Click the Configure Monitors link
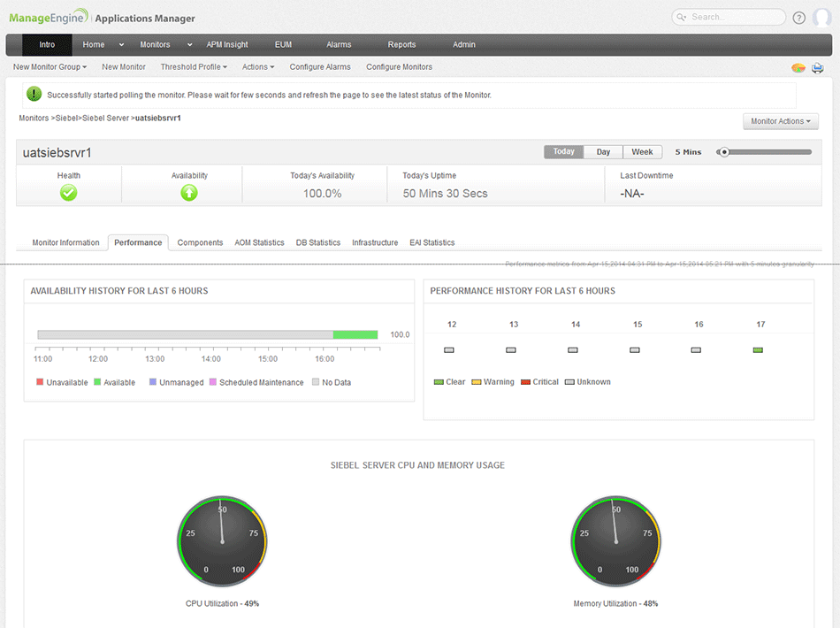The height and width of the screenshot is (628, 840). click(x=399, y=67)
